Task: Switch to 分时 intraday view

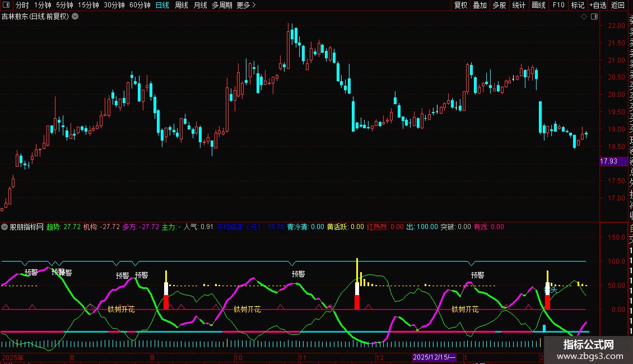Action: [x=22, y=5]
